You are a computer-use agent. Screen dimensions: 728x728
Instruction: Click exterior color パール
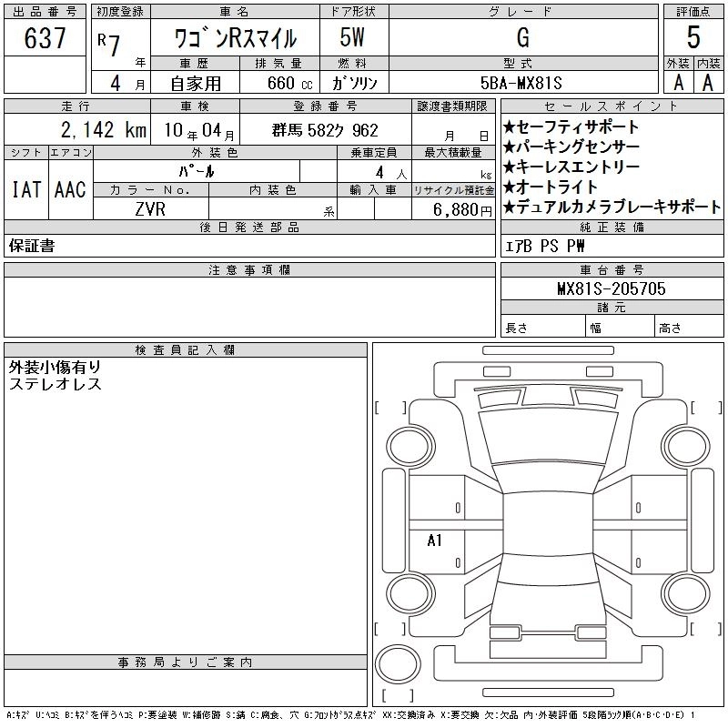click(x=197, y=171)
